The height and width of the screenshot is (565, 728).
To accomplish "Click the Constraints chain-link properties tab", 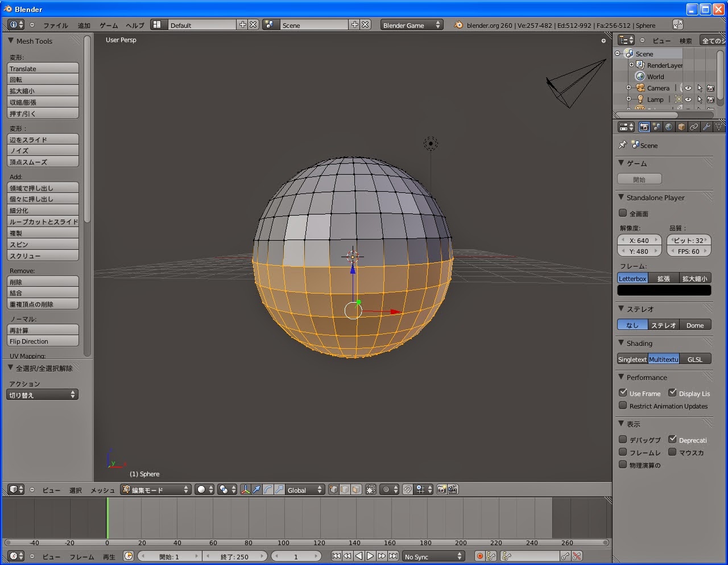I will tap(694, 127).
